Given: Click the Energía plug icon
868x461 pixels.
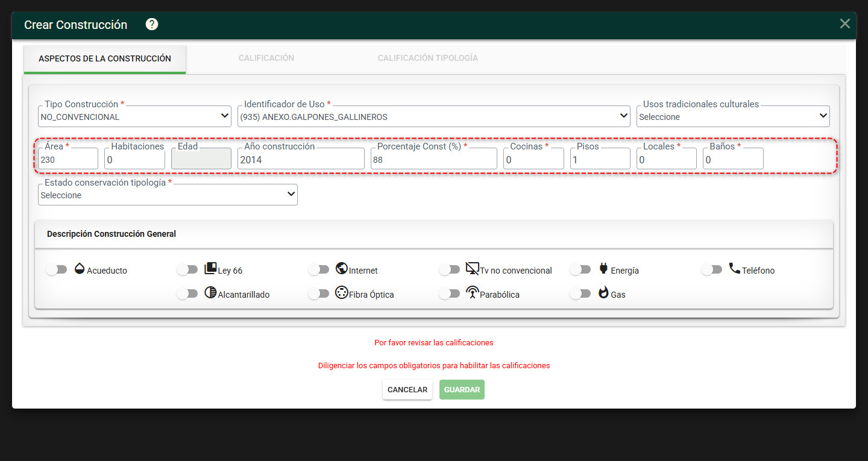Looking at the screenshot, I should [x=603, y=269].
